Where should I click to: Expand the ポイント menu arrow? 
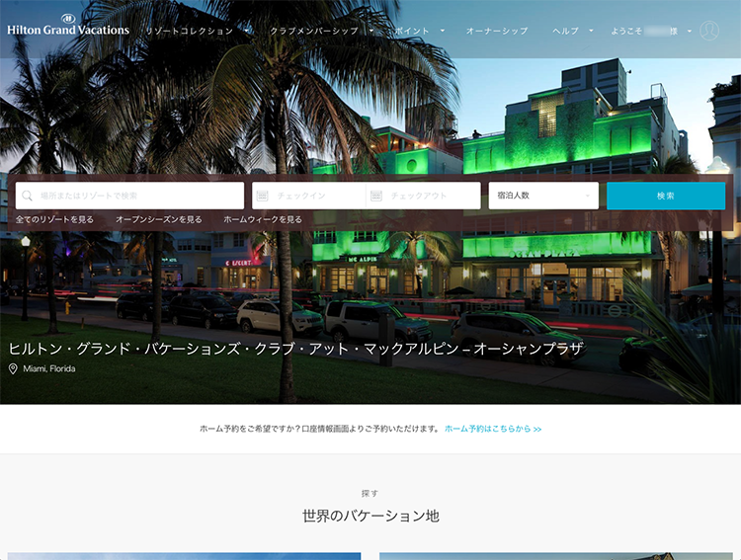[x=443, y=31]
